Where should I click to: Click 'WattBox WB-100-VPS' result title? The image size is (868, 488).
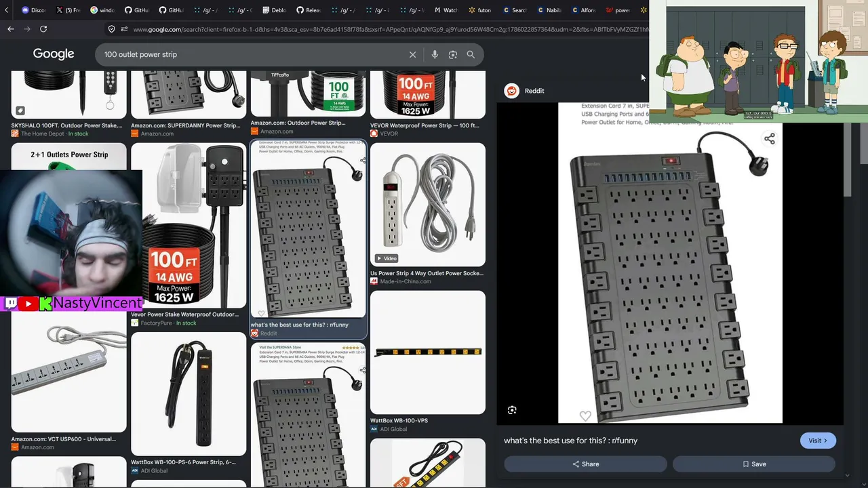[x=399, y=421]
